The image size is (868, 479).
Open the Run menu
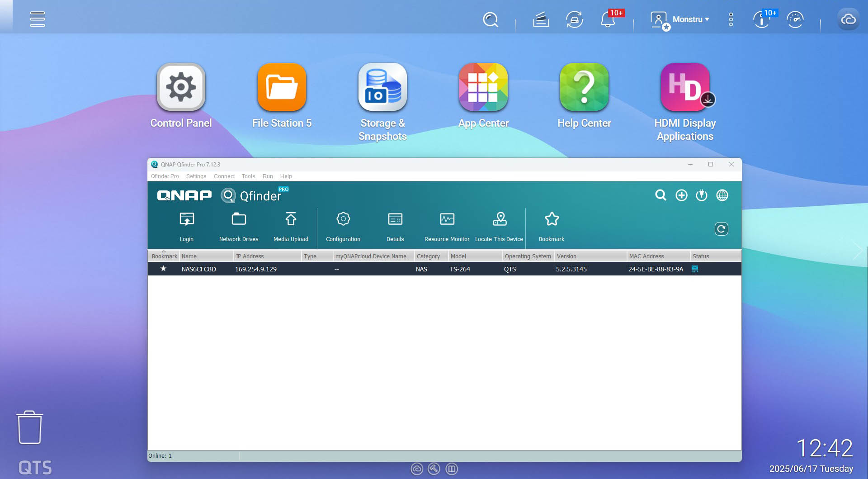tap(268, 176)
